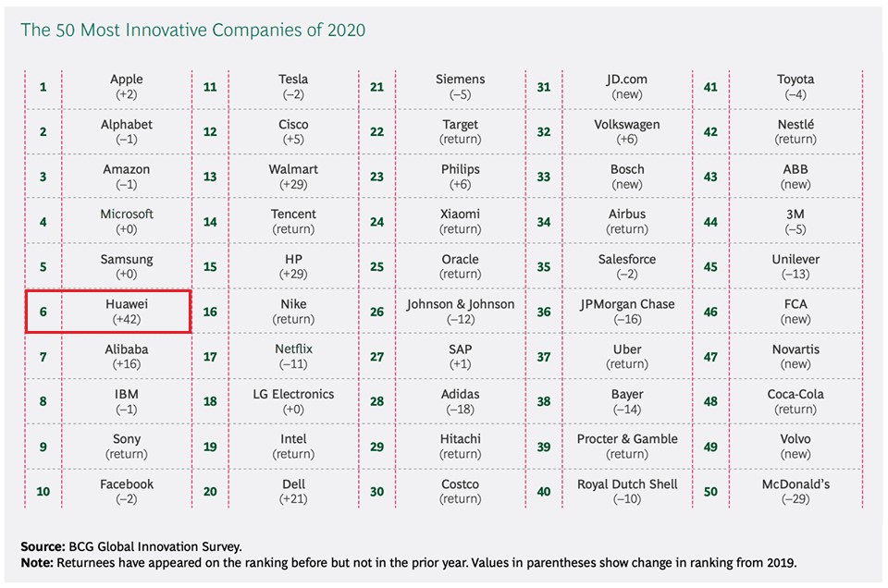
Task: Select Procter & Gamble entry
Action: 626,447
